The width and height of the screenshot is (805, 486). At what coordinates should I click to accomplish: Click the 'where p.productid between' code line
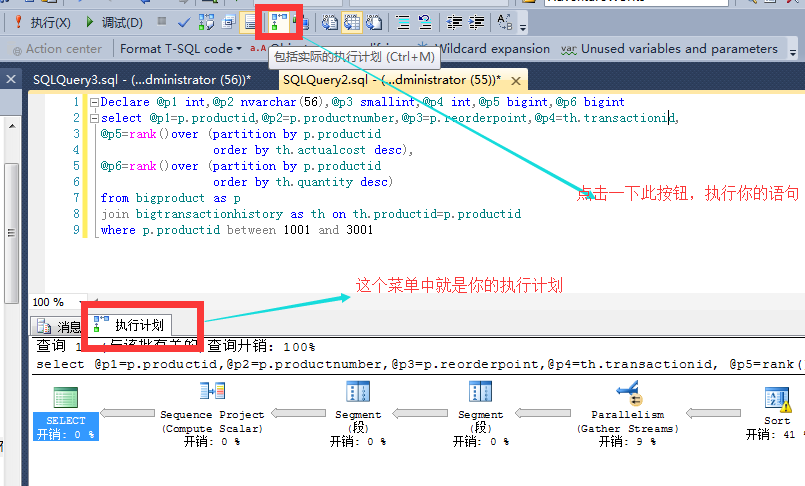237,230
